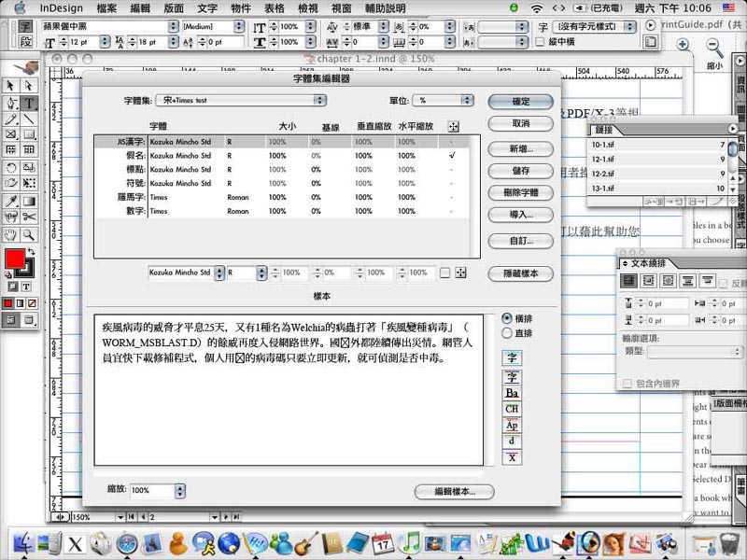
Task: Expand the 縮放 zoom 100% dropdown
Action: pos(151,490)
